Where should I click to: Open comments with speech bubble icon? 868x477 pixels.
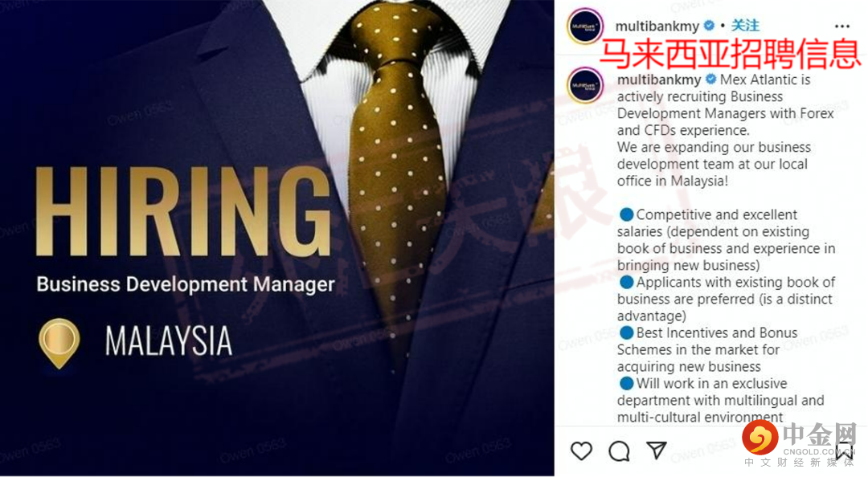pos(619,451)
